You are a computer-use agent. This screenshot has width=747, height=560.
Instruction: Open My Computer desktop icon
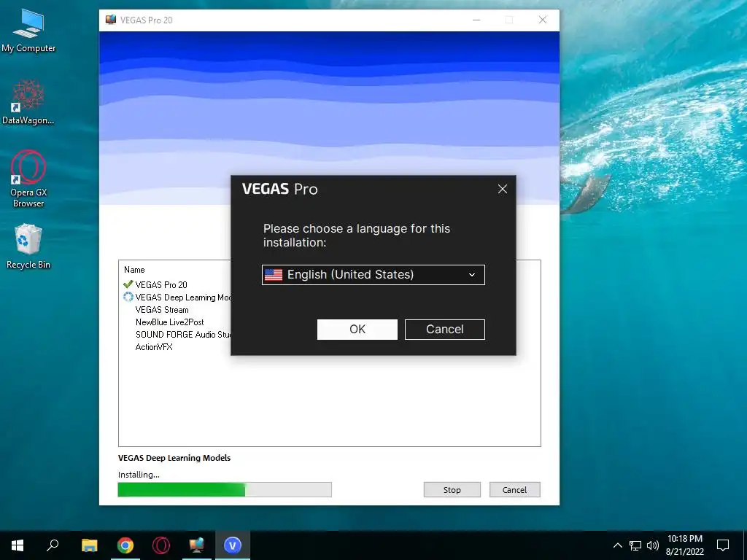[28, 31]
